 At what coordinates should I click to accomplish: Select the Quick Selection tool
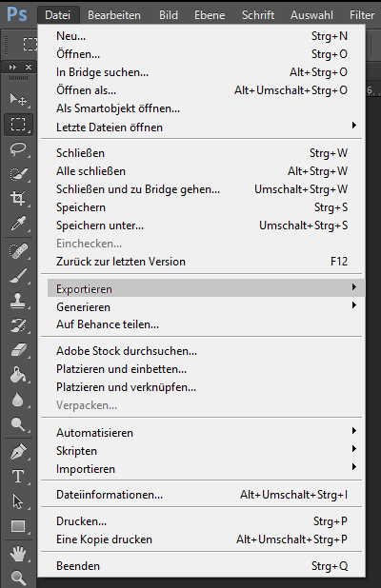18,174
